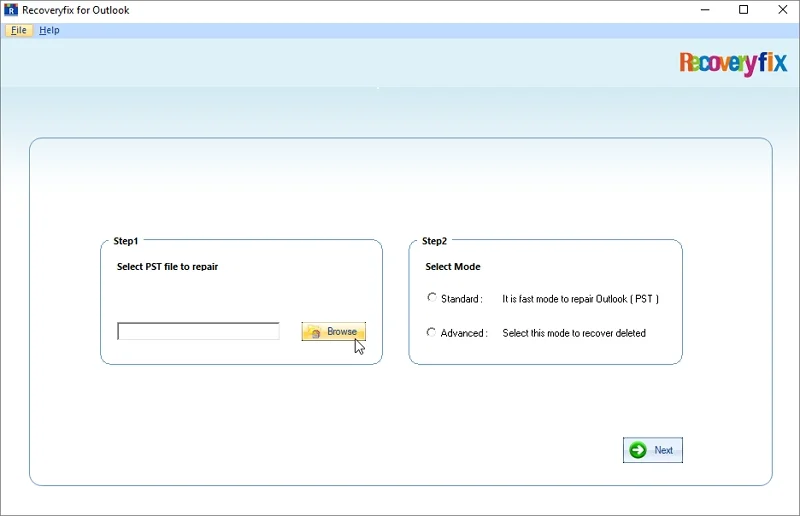Screen dimensions: 800x516
Task: Minimize the Recoveryfix window
Action: coord(705,10)
